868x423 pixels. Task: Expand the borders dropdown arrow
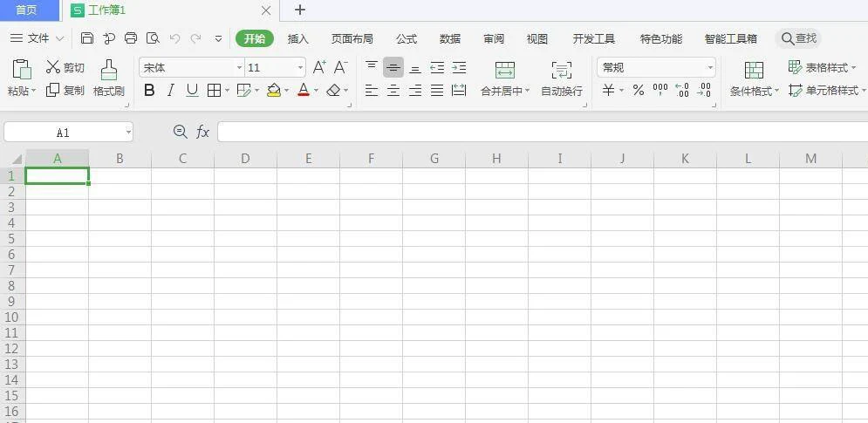pyautogui.click(x=227, y=90)
